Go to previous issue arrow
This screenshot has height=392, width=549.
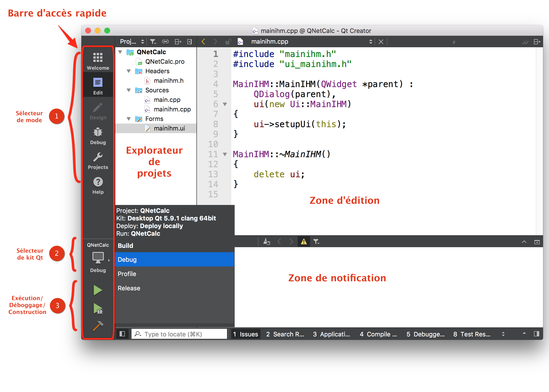(279, 241)
